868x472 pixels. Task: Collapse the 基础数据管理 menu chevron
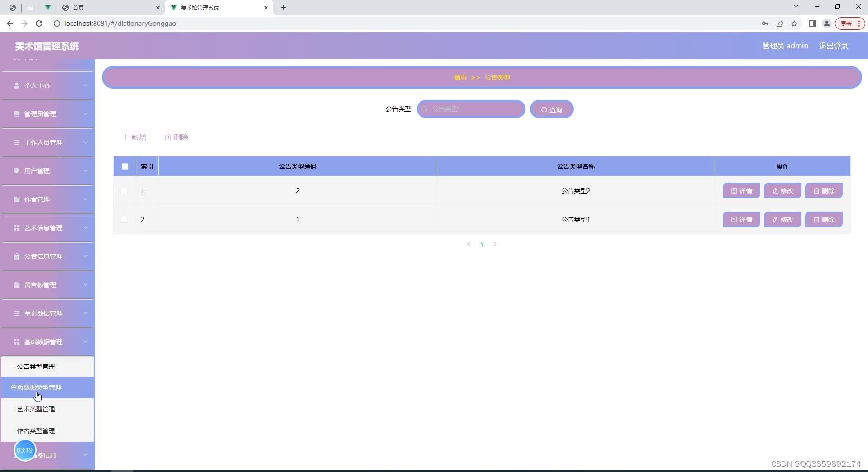[86, 342]
